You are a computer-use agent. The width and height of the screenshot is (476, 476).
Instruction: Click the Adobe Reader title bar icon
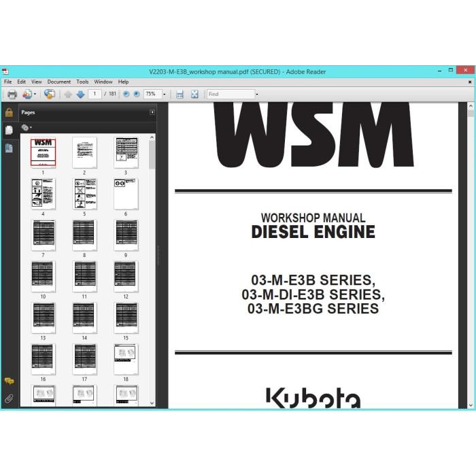coord(5,72)
